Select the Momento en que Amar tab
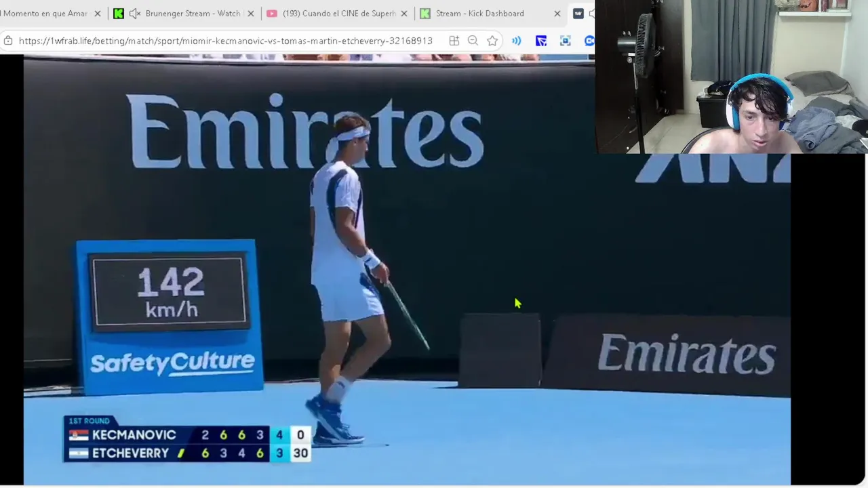This screenshot has width=868, height=488. (44, 14)
